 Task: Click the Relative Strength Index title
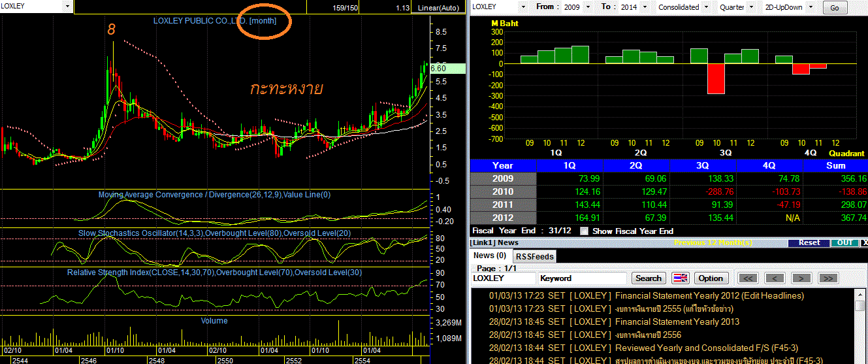pos(215,272)
